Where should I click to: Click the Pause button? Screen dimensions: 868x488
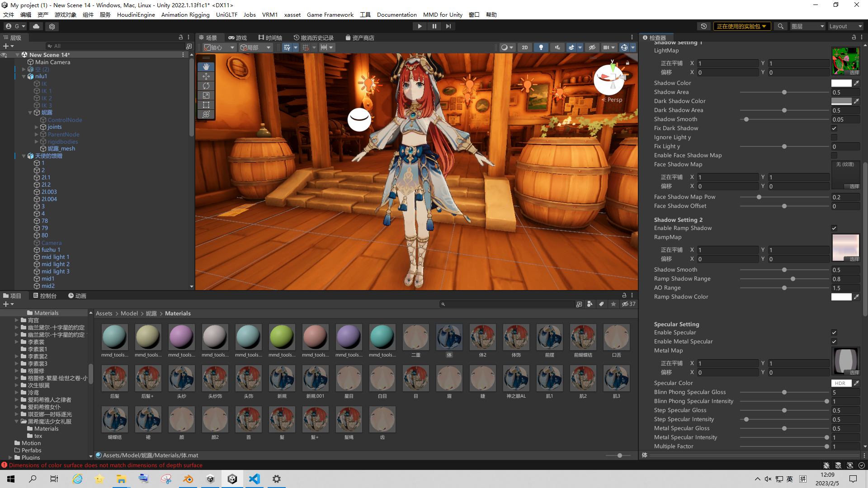point(434,26)
